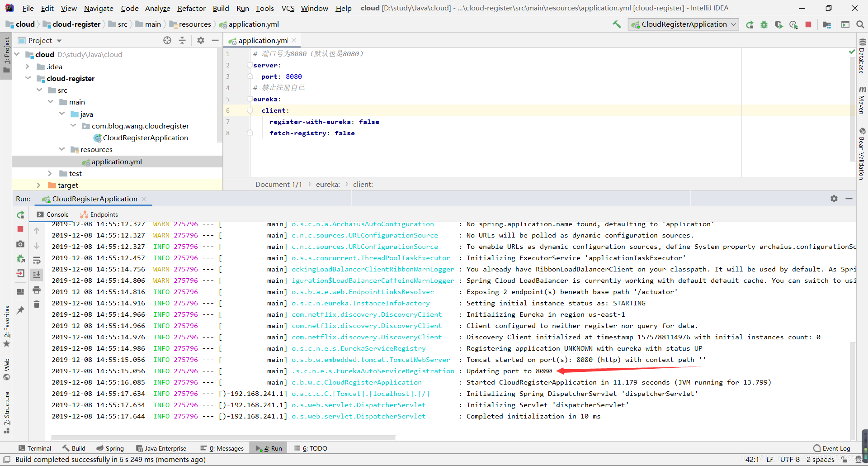The height and width of the screenshot is (466, 868).
Task: Minimize the Run tool window
Action: click(849, 199)
